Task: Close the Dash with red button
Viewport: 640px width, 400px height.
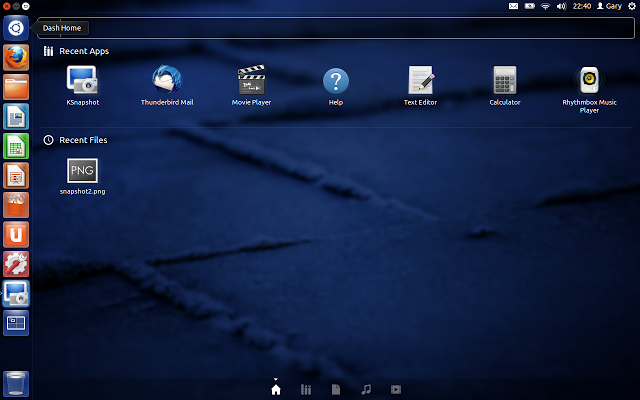Action: pos(6,6)
